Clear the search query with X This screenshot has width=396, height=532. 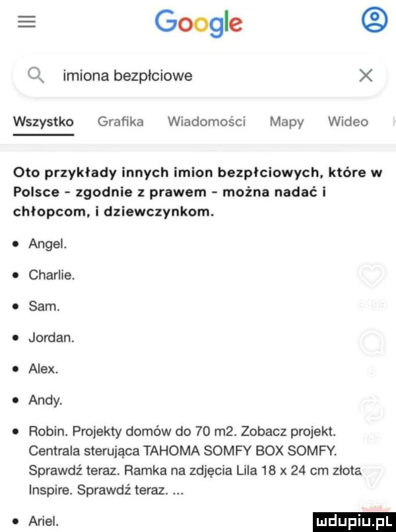pos(366,75)
